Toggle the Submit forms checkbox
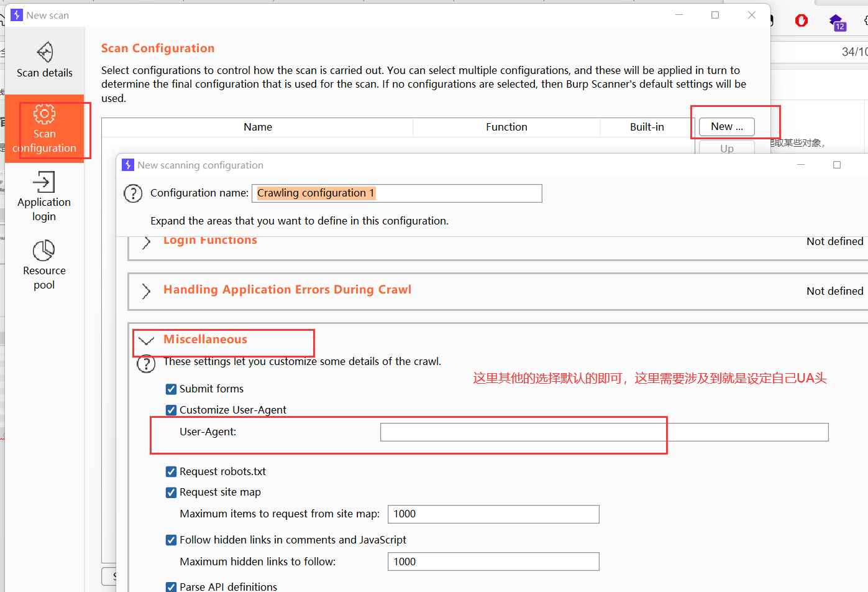The width and height of the screenshot is (868, 592). click(x=171, y=389)
